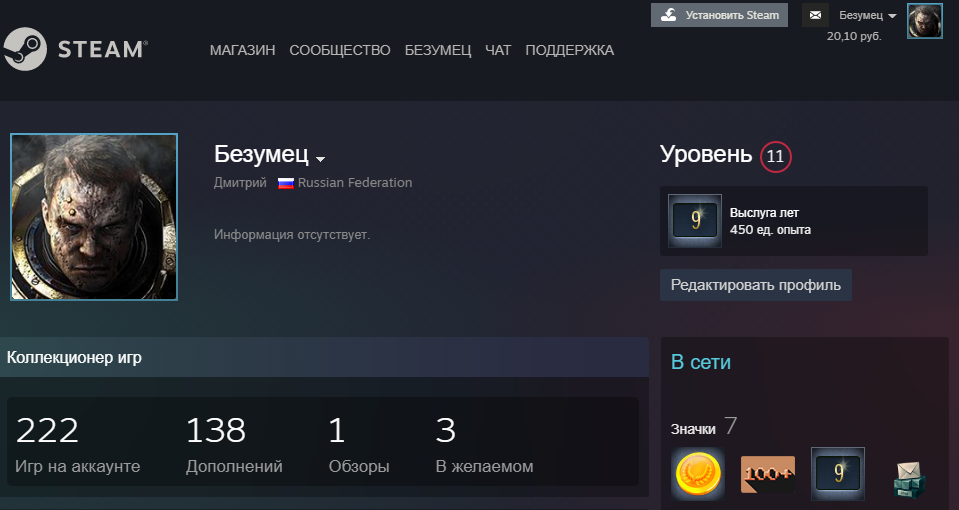Open the МАГАЗИН menu
Screen dimensions: 959x510
click(242, 50)
